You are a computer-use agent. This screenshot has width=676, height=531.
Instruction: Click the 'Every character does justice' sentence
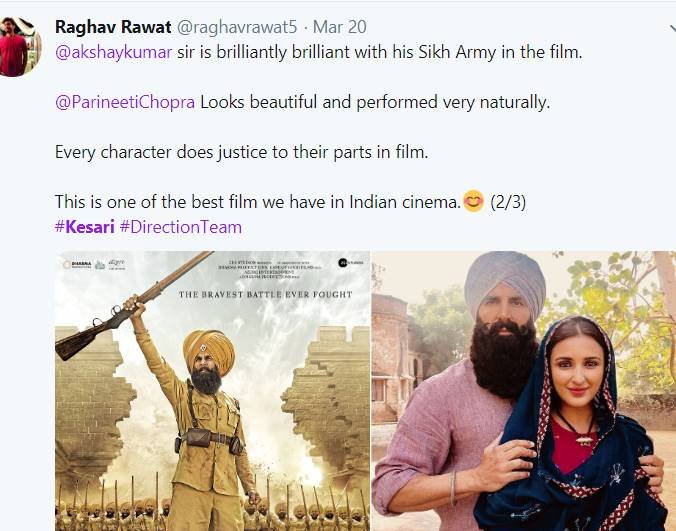click(241, 152)
